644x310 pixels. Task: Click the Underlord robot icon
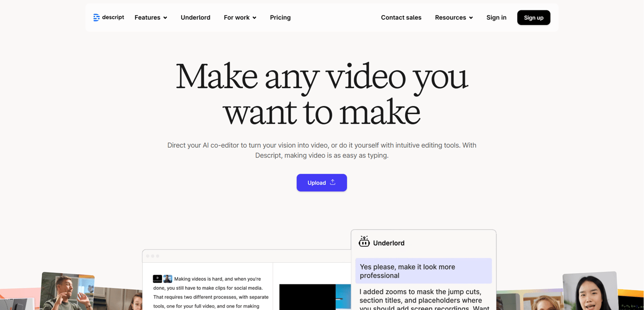click(x=364, y=242)
